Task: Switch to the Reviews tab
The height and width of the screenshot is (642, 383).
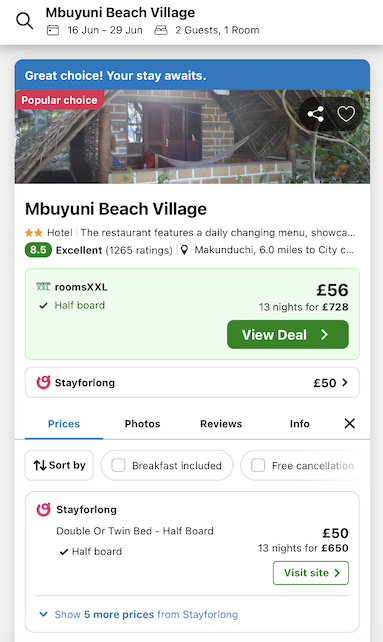Action: [x=221, y=423]
